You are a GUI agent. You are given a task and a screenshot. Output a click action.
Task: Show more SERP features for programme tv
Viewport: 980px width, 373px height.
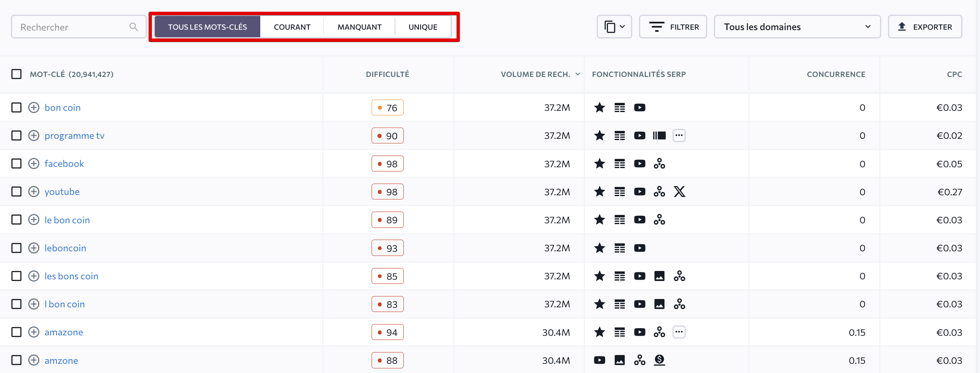pyautogui.click(x=679, y=135)
